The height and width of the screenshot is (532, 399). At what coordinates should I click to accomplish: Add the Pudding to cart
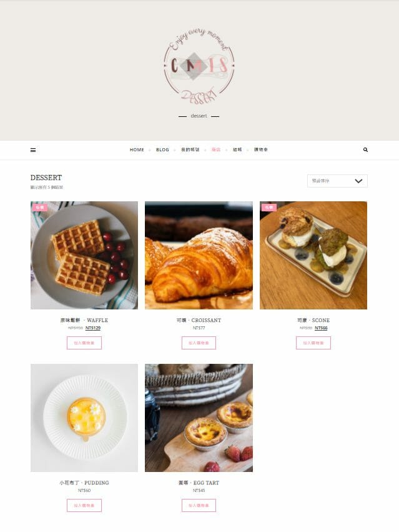(x=84, y=505)
